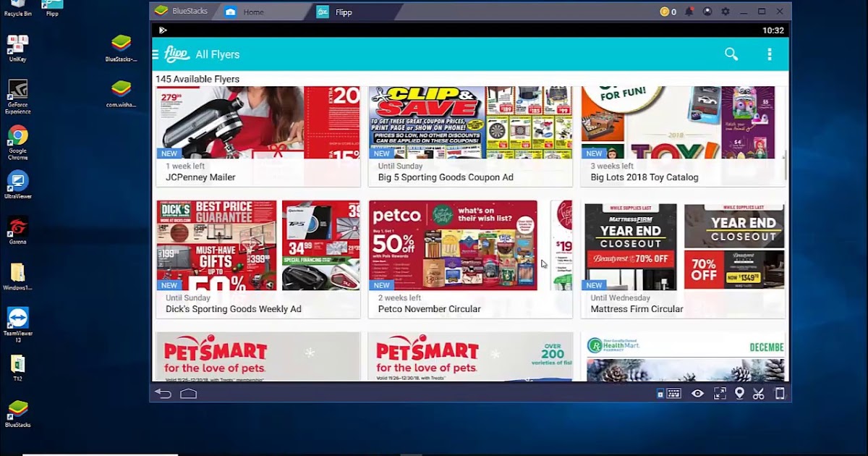Viewport: 868px width, 456px height.
Task: Open the Petco November Circular flyer
Action: click(470, 259)
